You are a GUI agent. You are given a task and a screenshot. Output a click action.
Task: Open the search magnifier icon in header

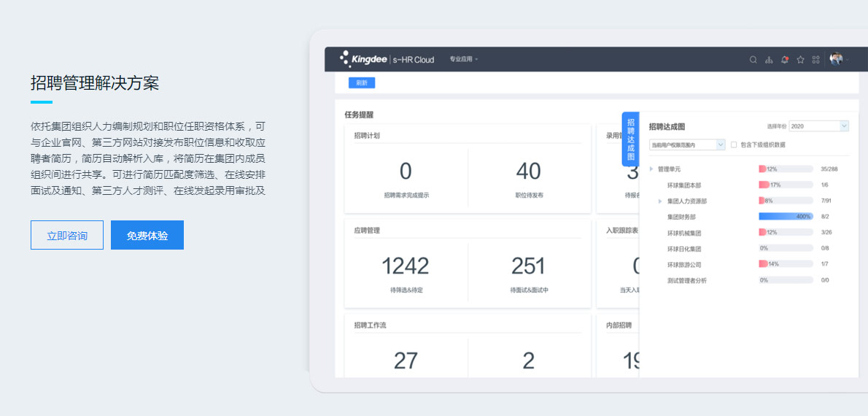click(753, 60)
